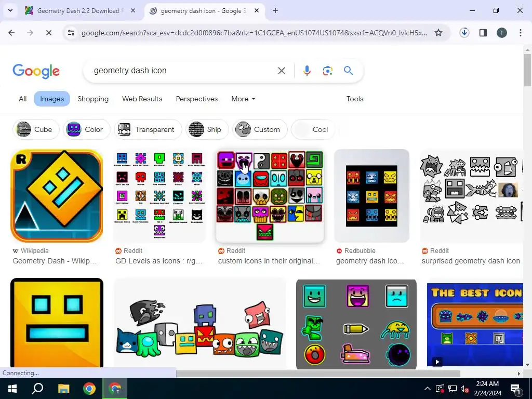Image resolution: width=532 pixels, height=399 pixels.
Task: View site information icon in address bar
Action: [71, 33]
